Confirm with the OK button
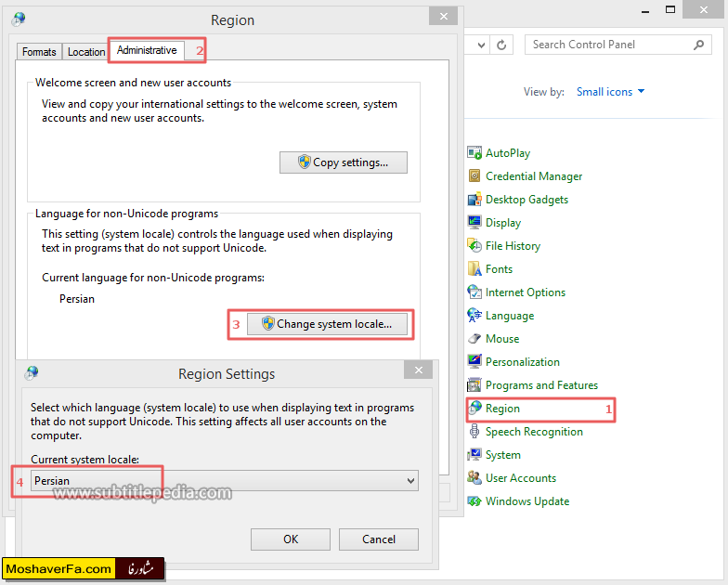The image size is (728, 585). click(291, 539)
